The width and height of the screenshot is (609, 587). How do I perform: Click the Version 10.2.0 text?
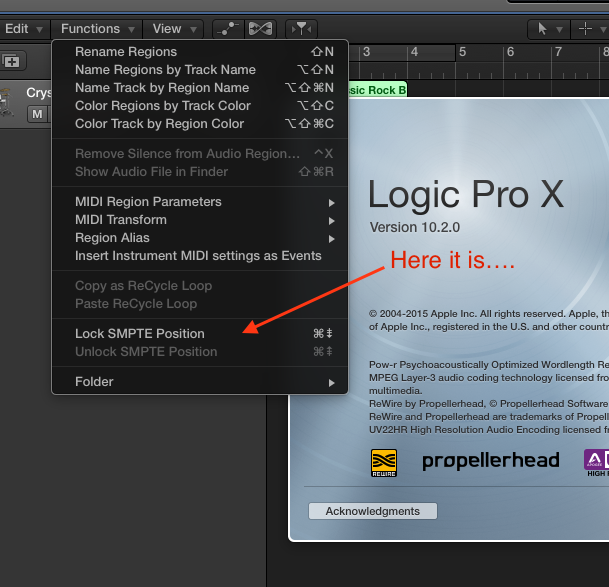(414, 227)
